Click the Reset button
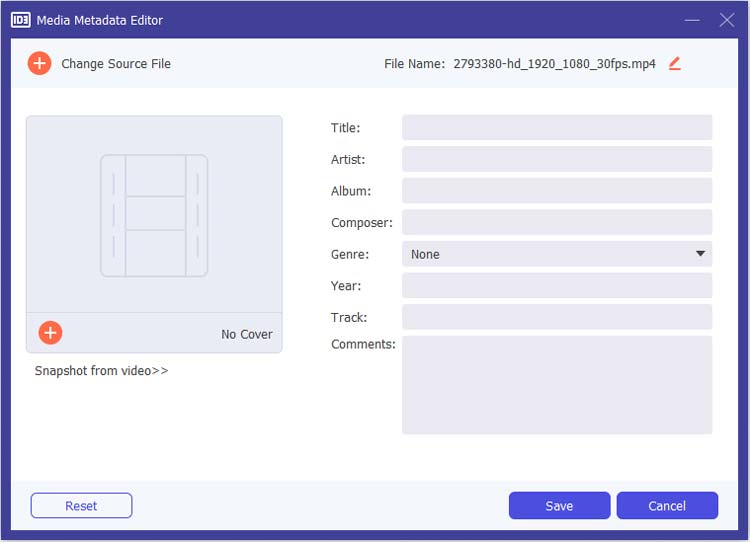Screen dimensions: 750x542 [81, 506]
